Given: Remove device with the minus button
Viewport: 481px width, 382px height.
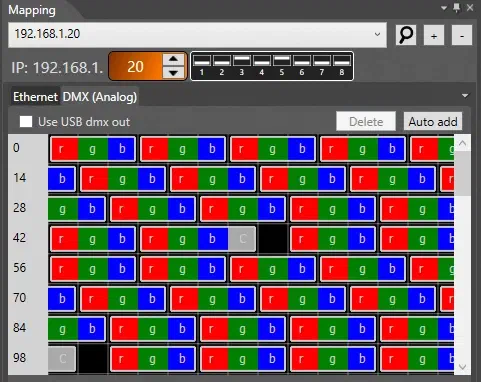Looking at the screenshot, I should 462,35.
